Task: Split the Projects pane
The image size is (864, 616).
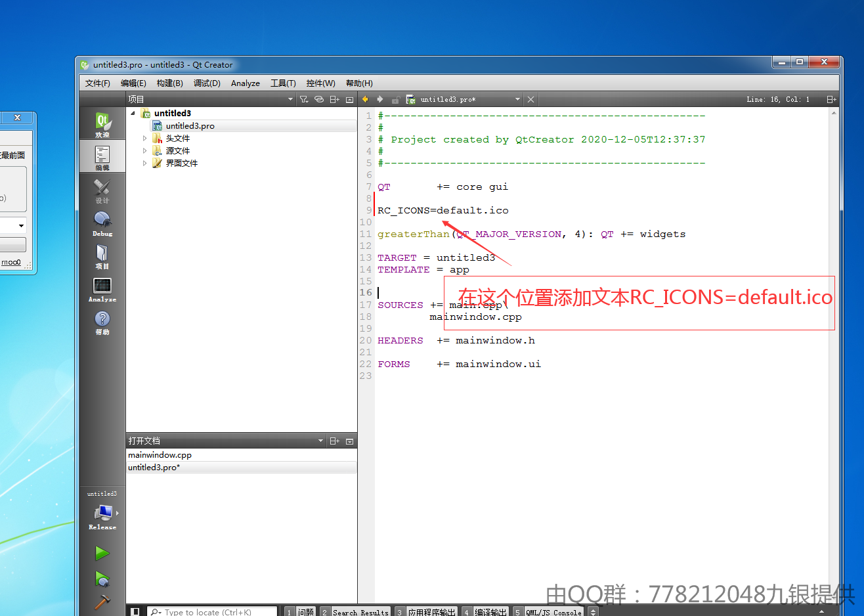Action: click(x=334, y=99)
